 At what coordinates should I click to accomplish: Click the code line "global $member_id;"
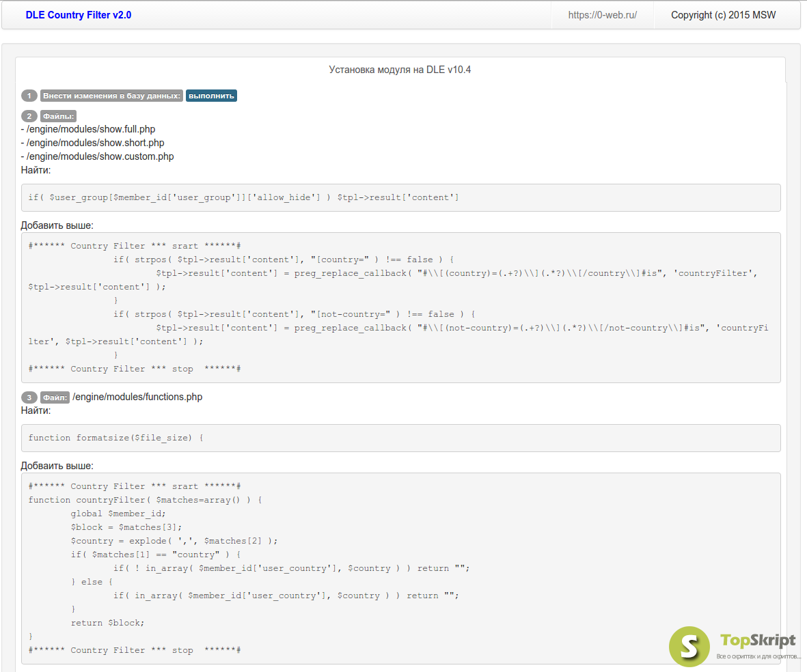click(x=118, y=514)
